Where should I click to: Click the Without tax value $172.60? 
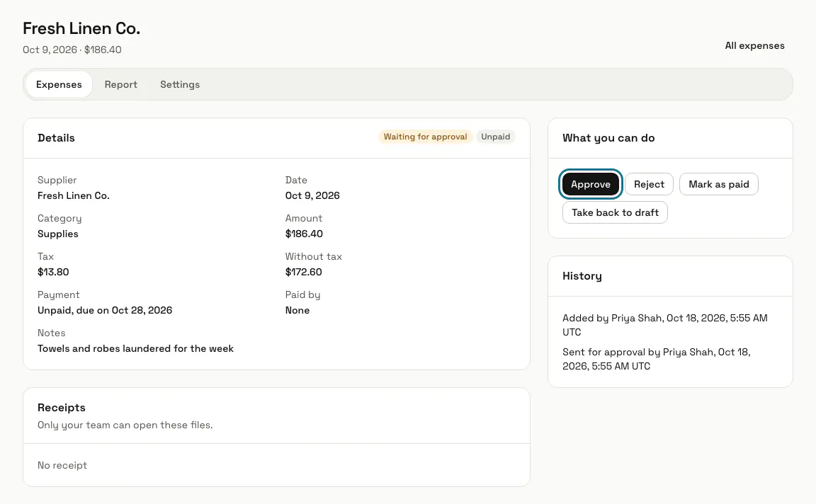[x=303, y=272]
